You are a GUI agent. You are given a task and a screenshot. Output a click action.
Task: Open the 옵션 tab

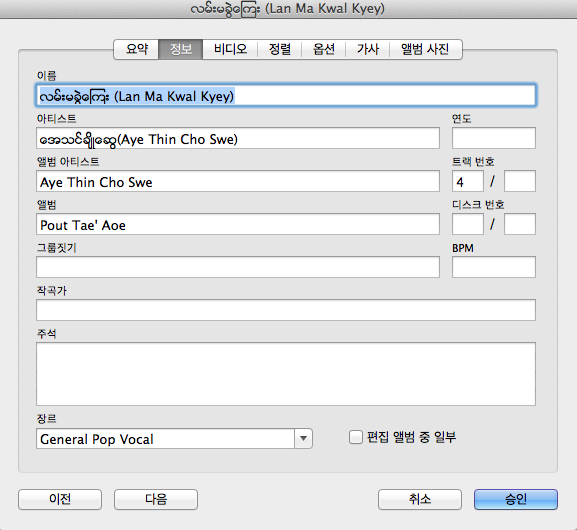[x=323, y=49]
